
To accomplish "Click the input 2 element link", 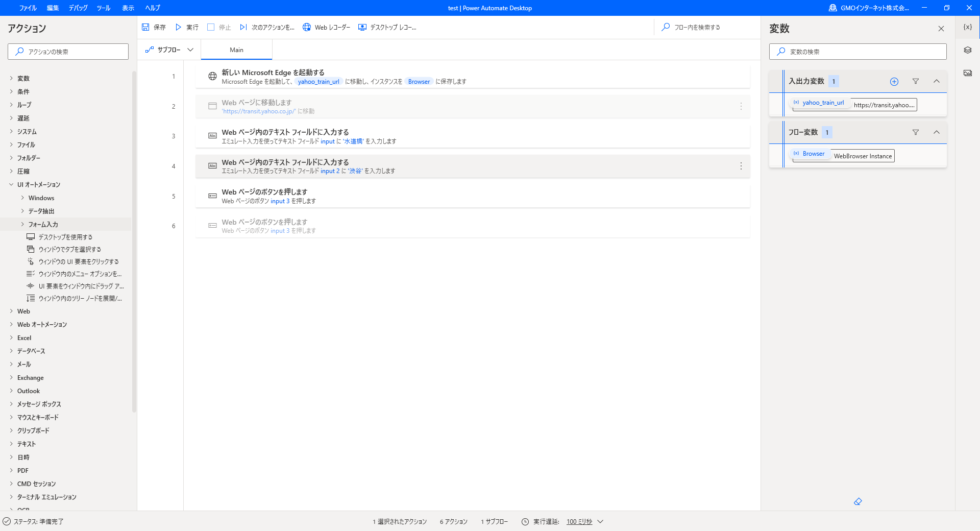I will pyautogui.click(x=330, y=171).
